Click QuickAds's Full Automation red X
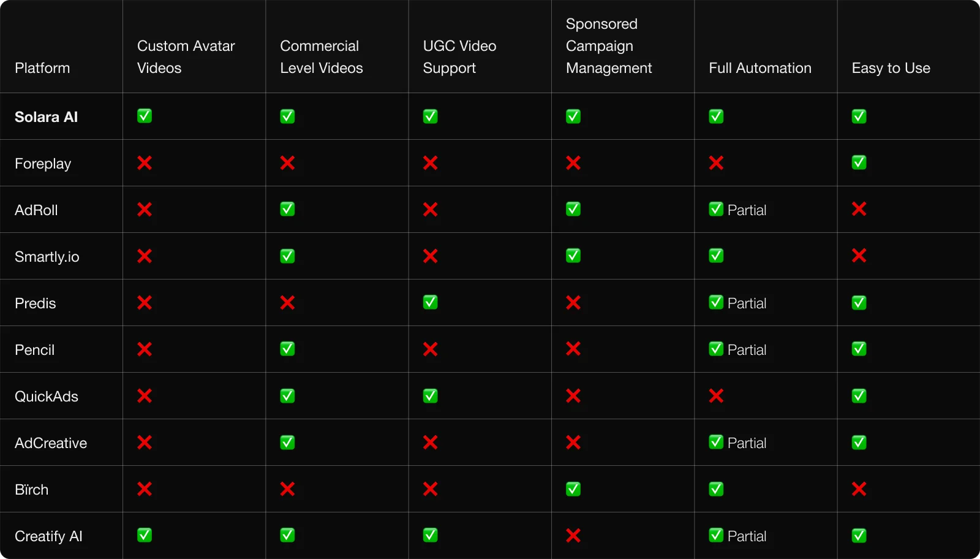This screenshot has height=559, width=980. tap(716, 396)
